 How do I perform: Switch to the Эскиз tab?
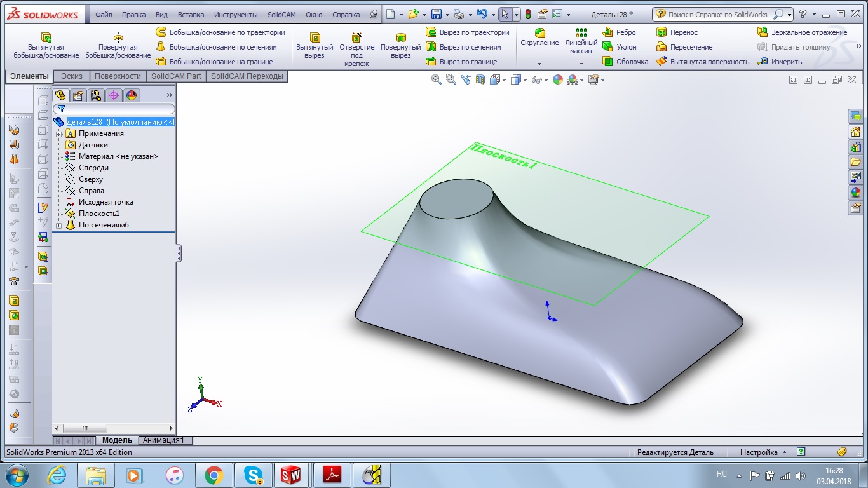click(x=72, y=76)
